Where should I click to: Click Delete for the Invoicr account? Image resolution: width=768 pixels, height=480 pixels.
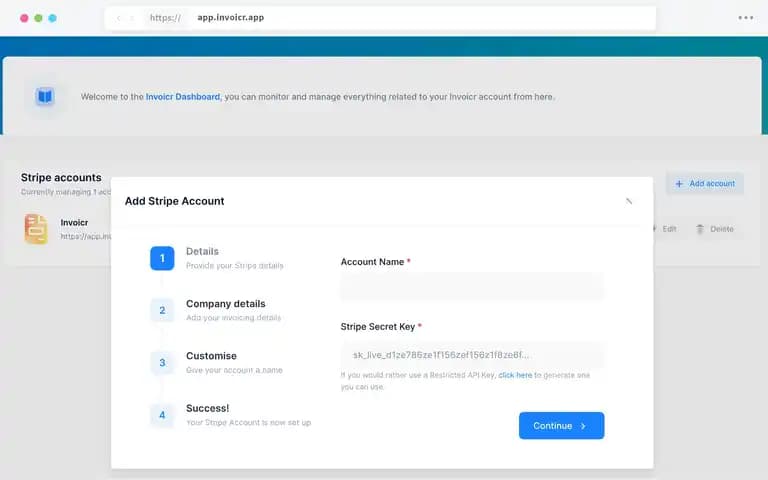coord(715,229)
